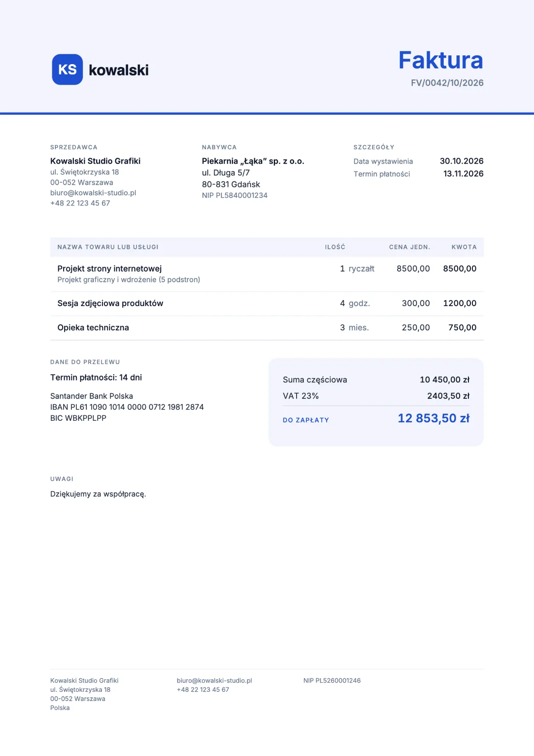Click the VAT 23% amount
The height and width of the screenshot is (756, 534).
click(x=448, y=396)
